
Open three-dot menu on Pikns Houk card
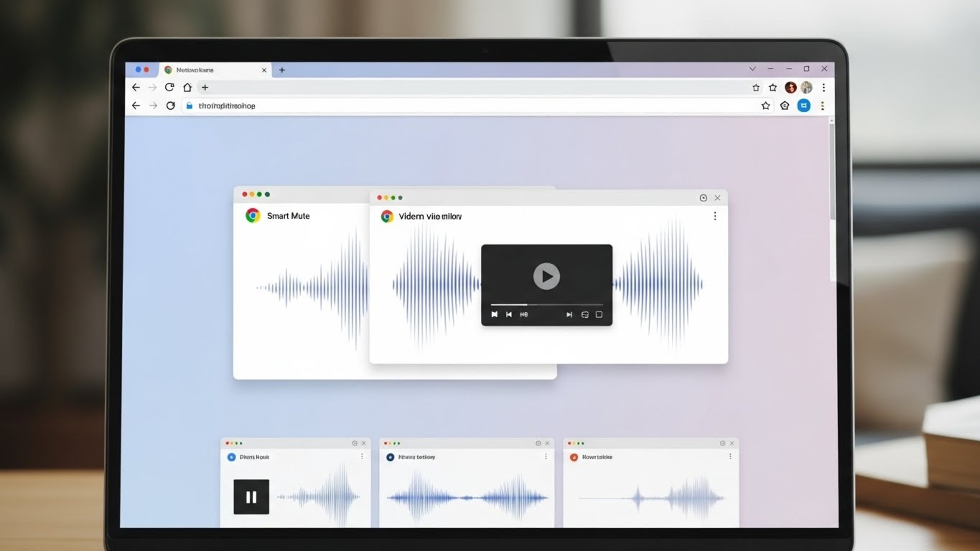point(362,457)
